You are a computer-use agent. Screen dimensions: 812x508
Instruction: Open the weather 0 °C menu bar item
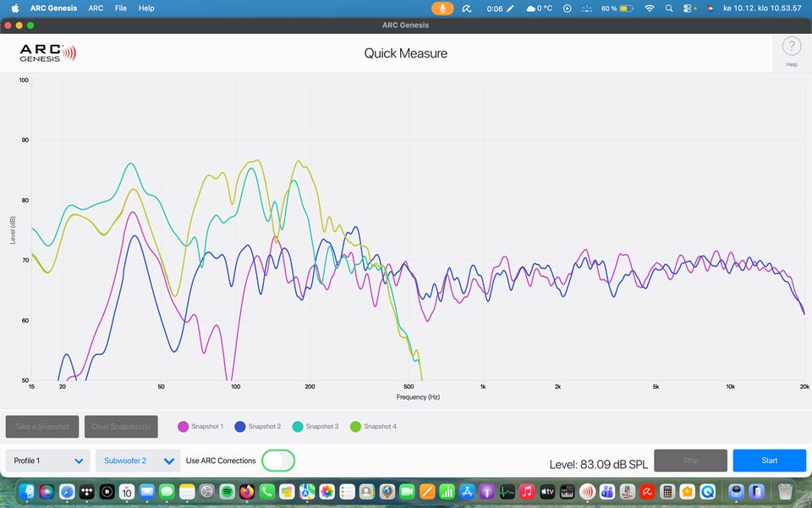[x=540, y=8]
